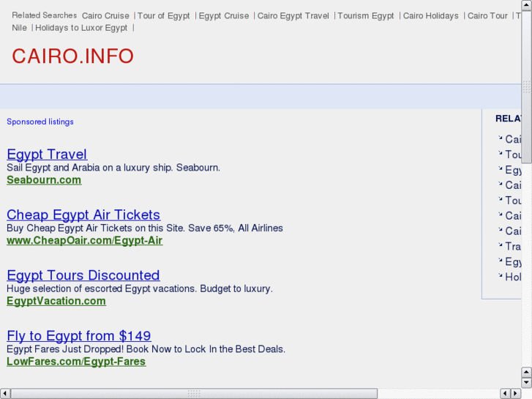Click the horizontal scroll right arrow

pos(516,393)
